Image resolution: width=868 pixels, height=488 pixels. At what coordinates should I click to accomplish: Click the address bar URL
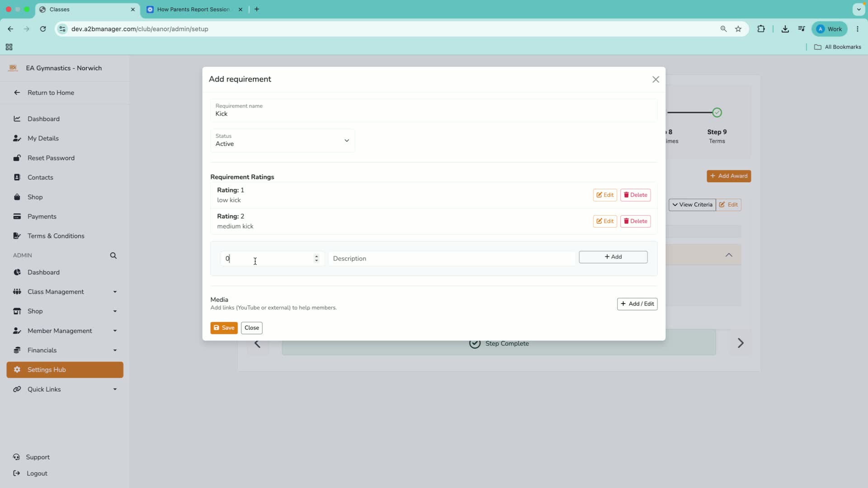pos(140,29)
